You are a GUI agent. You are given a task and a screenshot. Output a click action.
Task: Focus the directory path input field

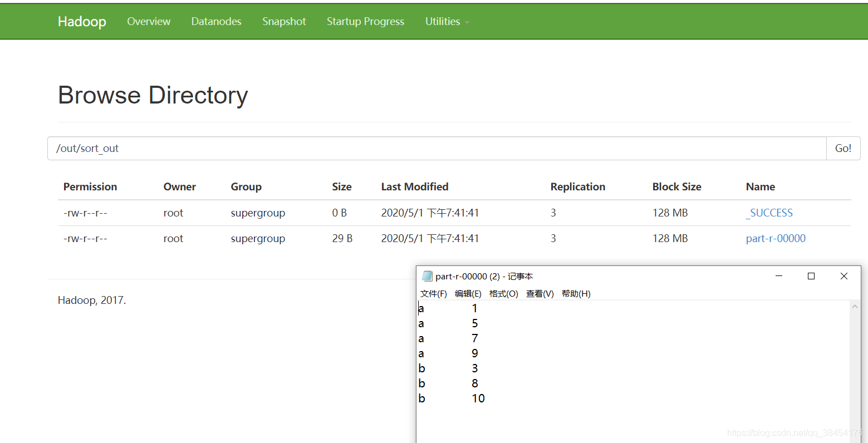pyautogui.click(x=437, y=149)
